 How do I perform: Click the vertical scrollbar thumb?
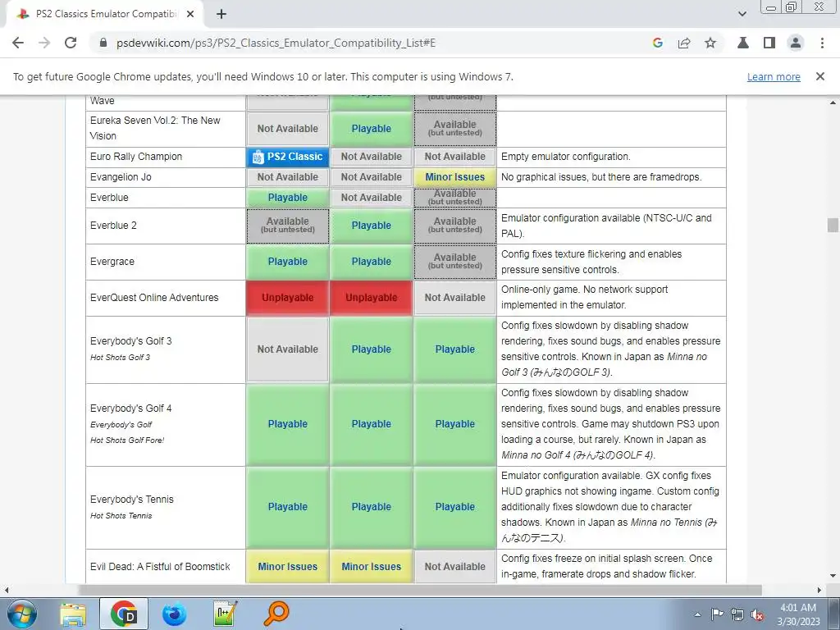(833, 225)
